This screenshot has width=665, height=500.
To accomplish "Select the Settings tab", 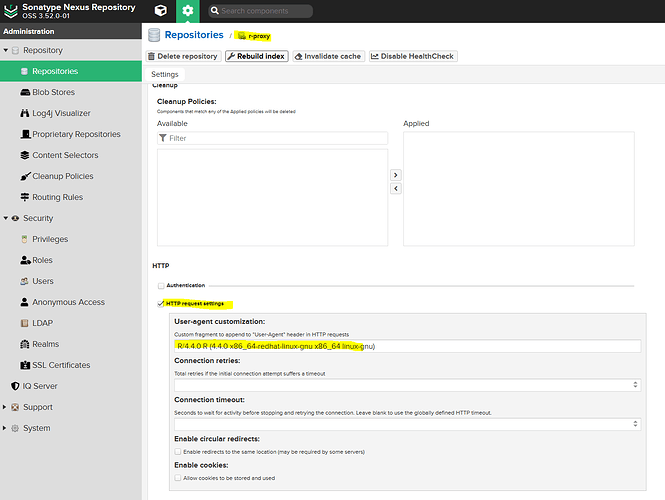I will pos(165,75).
